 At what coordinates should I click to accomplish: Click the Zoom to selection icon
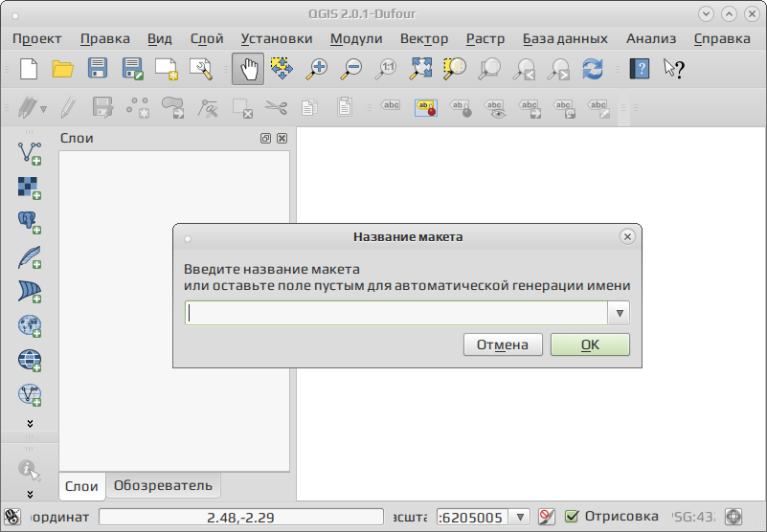click(x=455, y=69)
